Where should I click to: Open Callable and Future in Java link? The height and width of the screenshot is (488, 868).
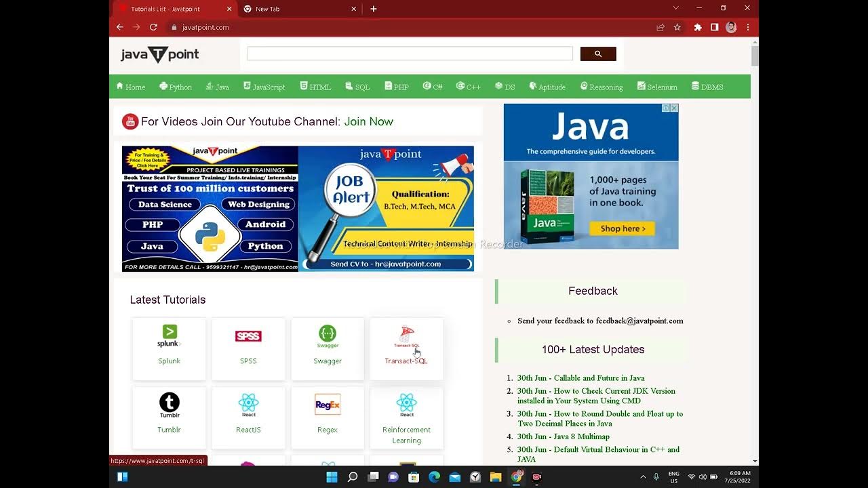click(x=580, y=378)
